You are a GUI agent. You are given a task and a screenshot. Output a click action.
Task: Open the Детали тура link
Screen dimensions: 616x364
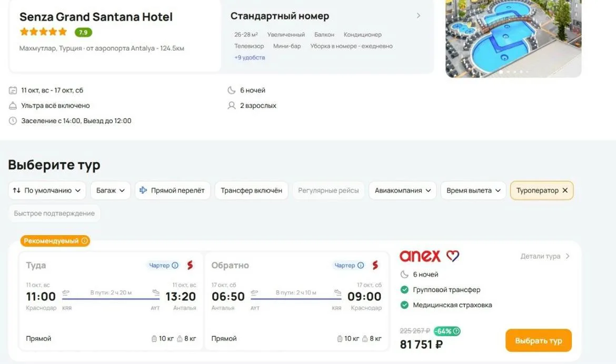coord(545,256)
